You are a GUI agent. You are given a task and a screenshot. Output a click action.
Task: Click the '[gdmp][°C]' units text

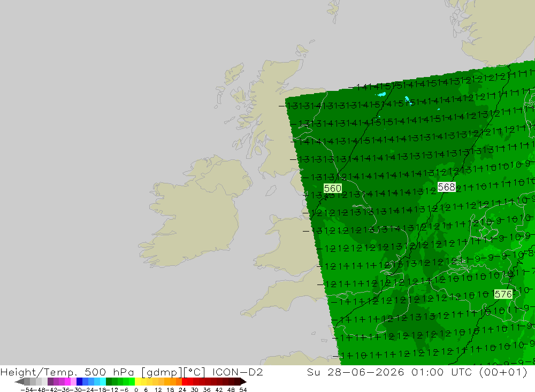pyautogui.click(x=173, y=372)
